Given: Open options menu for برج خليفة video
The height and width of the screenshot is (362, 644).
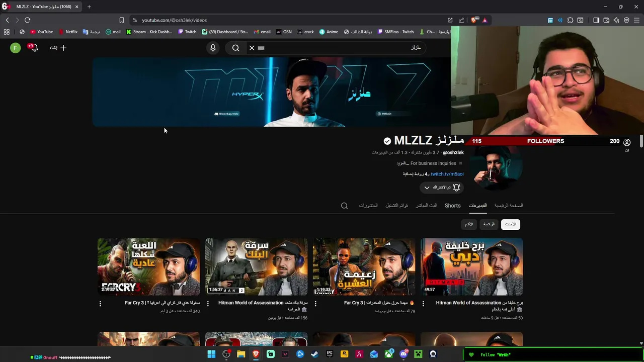Looking at the screenshot, I should [x=423, y=304].
